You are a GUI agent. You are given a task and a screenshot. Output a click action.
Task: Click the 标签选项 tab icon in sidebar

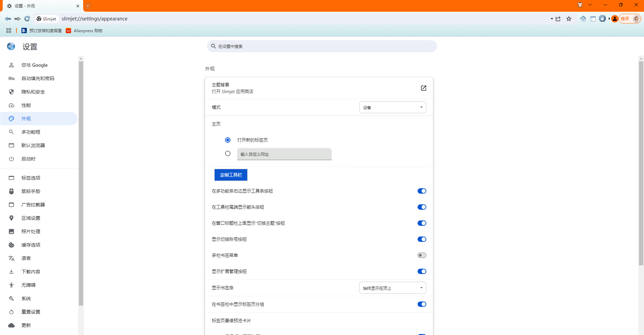[x=11, y=178]
